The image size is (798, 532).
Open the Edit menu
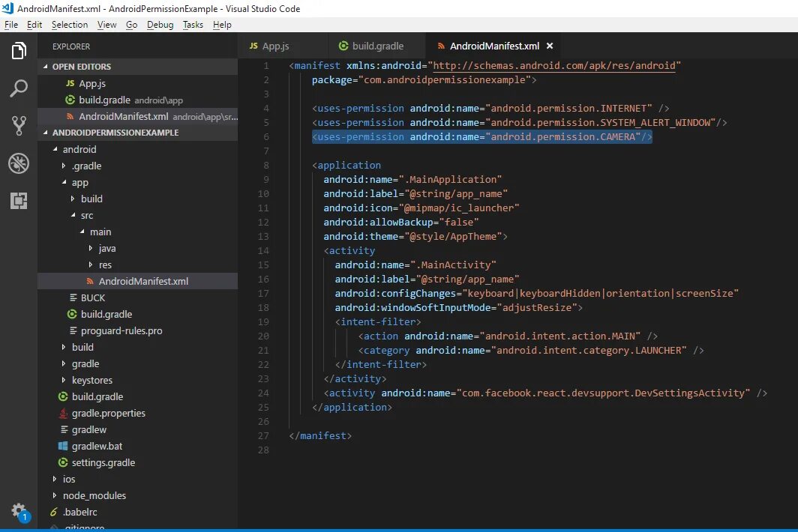(34, 25)
